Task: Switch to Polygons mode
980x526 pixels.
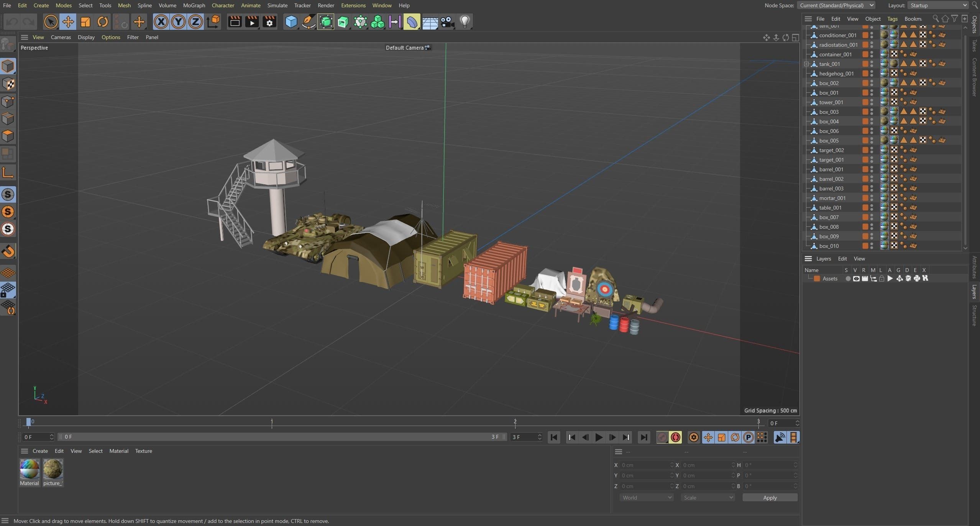Action: (x=8, y=136)
